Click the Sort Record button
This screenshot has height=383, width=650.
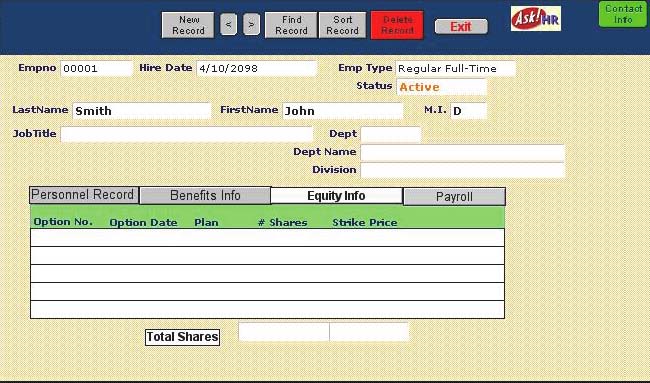342,25
